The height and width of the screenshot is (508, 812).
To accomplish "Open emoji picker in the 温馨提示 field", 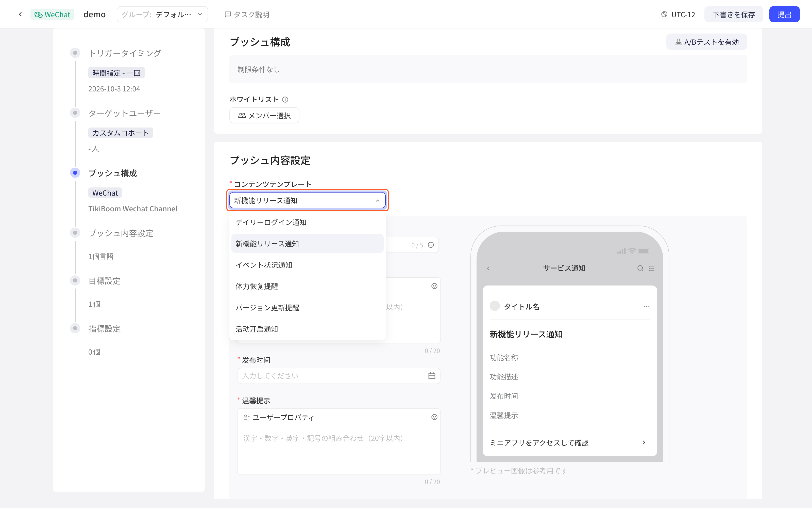I will (434, 417).
